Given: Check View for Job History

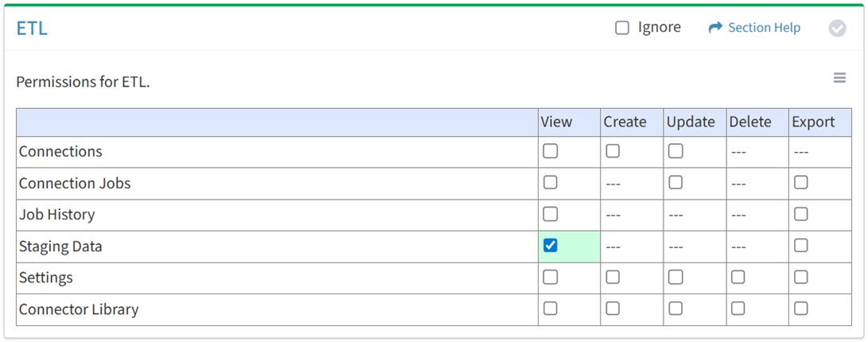Looking at the screenshot, I should pyautogui.click(x=551, y=214).
